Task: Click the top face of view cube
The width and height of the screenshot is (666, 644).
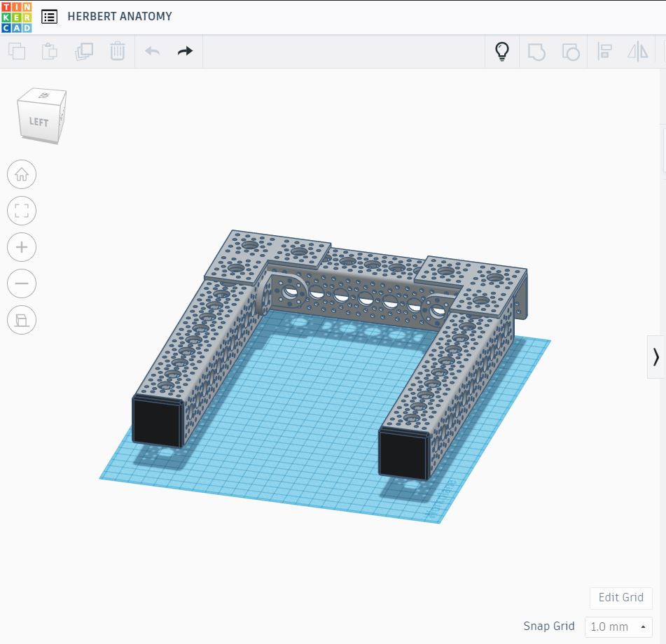Action: coord(43,95)
